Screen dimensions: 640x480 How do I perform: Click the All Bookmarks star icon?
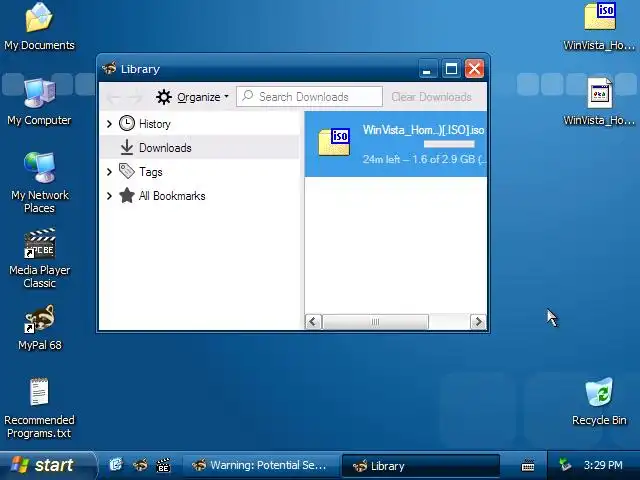[127, 196]
